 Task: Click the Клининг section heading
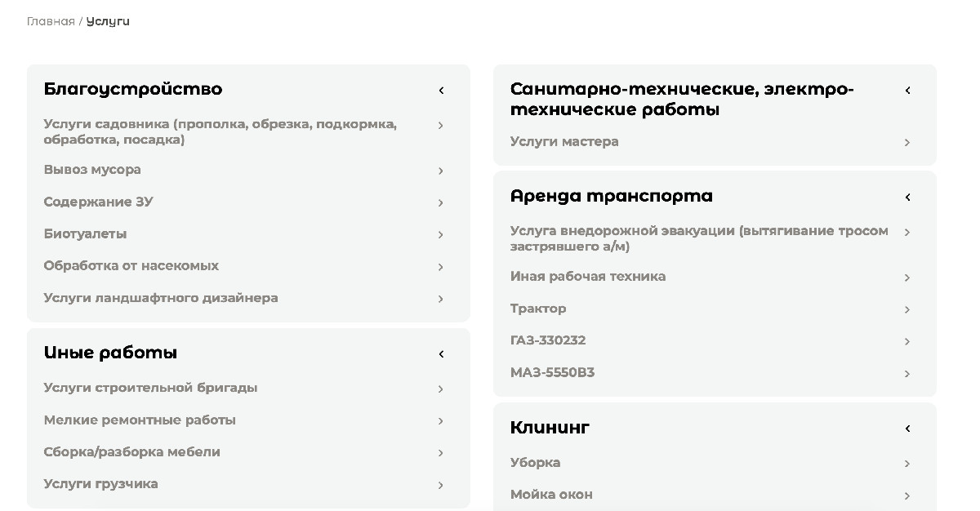[550, 427]
